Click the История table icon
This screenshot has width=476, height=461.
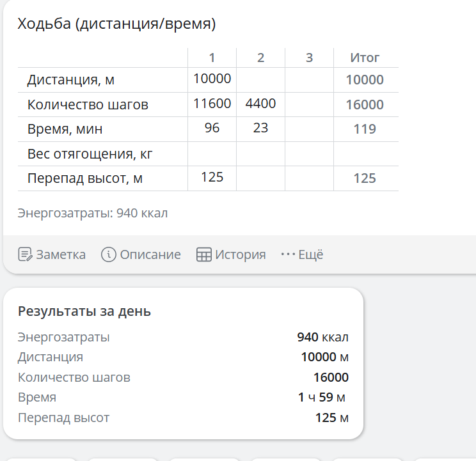(x=203, y=254)
